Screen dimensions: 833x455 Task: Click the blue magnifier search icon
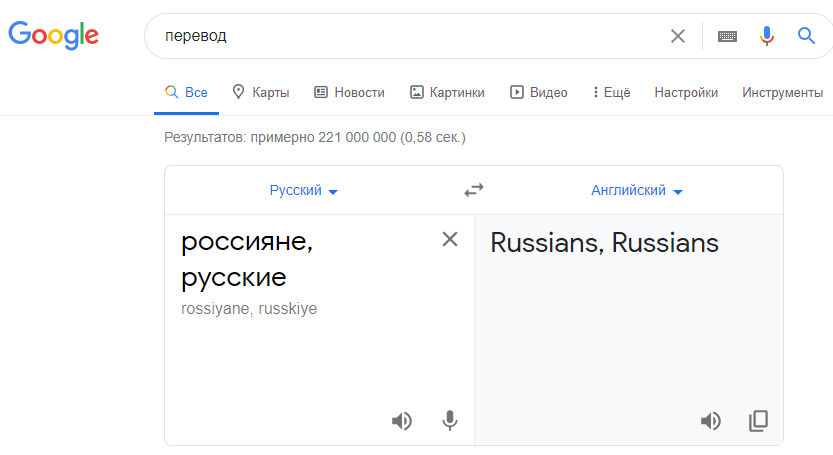tap(806, 36)
